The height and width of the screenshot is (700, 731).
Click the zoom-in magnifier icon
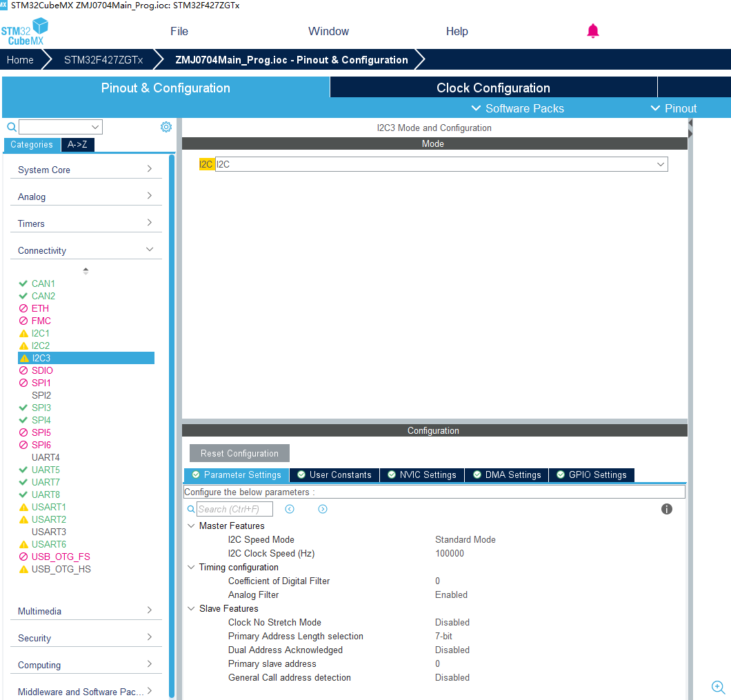click(x=718, y=687)
